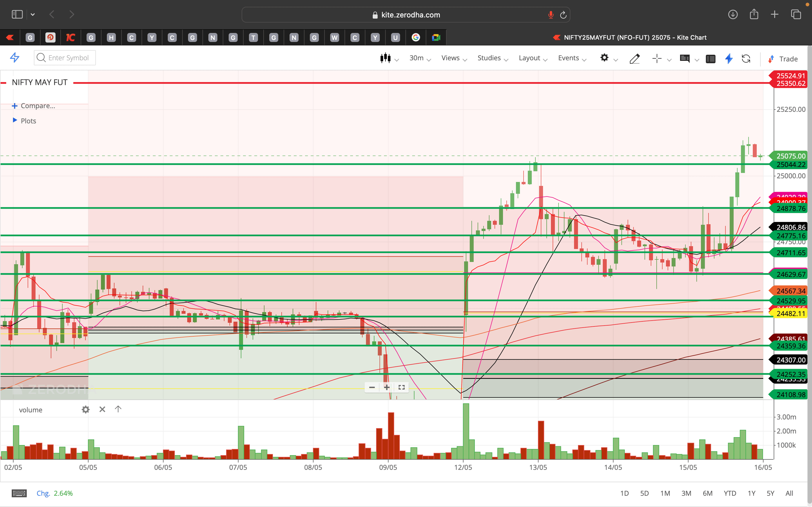Open the Events dropdown
The width and height of the screenshot is (812, 507).
tap(569, 58)
